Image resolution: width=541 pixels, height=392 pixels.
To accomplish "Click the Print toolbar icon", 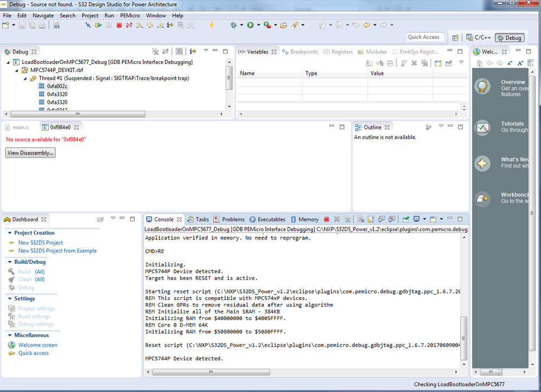I will pyautogui.click(x=42, y=25).
